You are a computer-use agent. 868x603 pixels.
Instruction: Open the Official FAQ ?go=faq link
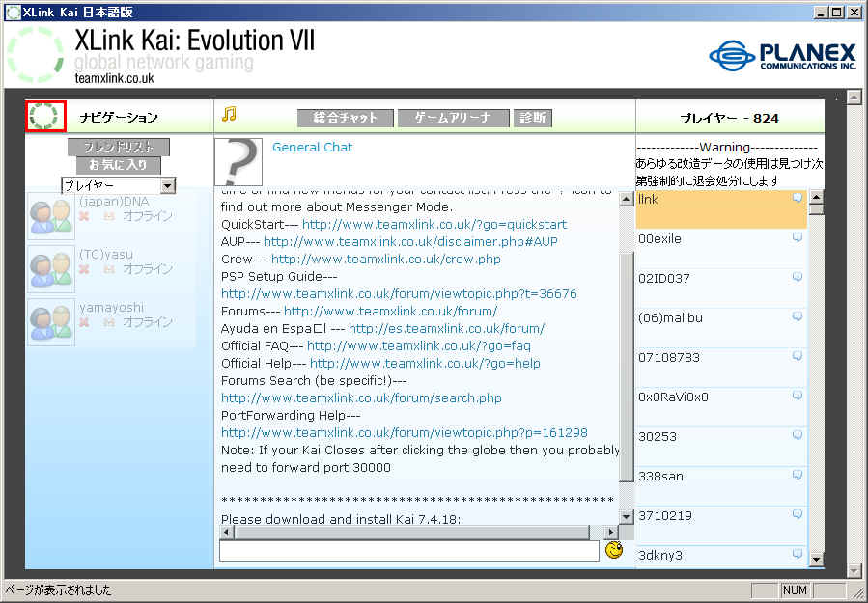tap(419, 345)
